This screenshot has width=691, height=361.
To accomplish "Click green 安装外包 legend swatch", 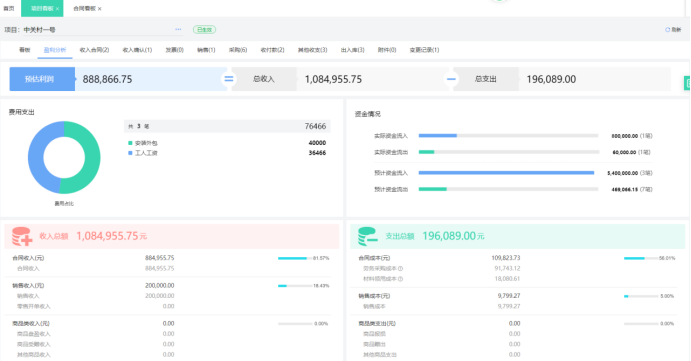I will point(130,143).
